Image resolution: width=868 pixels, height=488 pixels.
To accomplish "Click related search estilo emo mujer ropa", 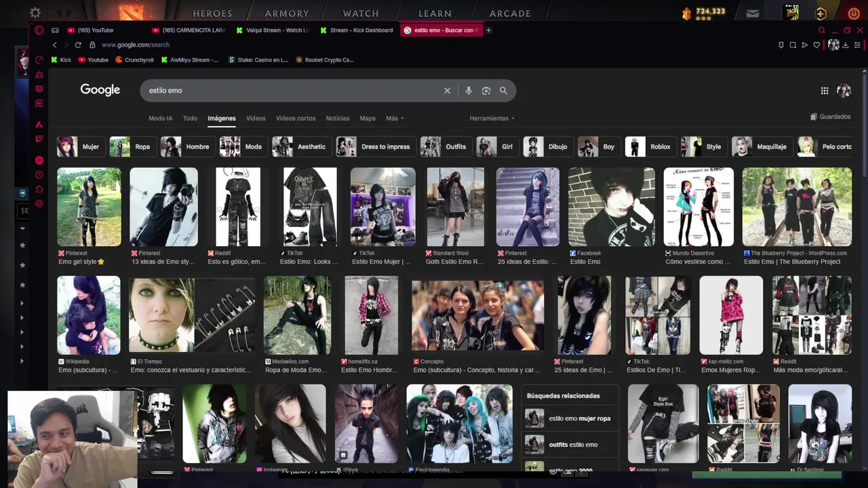I will (570, 418).
